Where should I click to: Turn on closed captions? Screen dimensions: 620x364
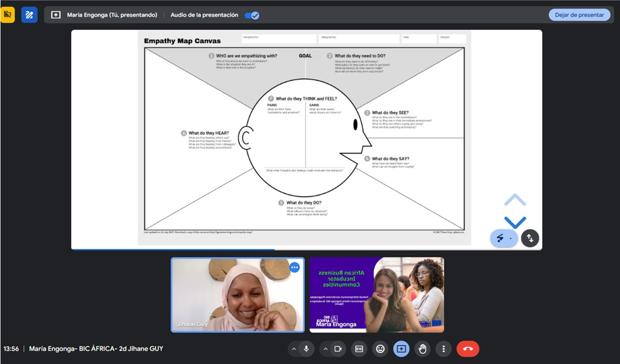359,349
